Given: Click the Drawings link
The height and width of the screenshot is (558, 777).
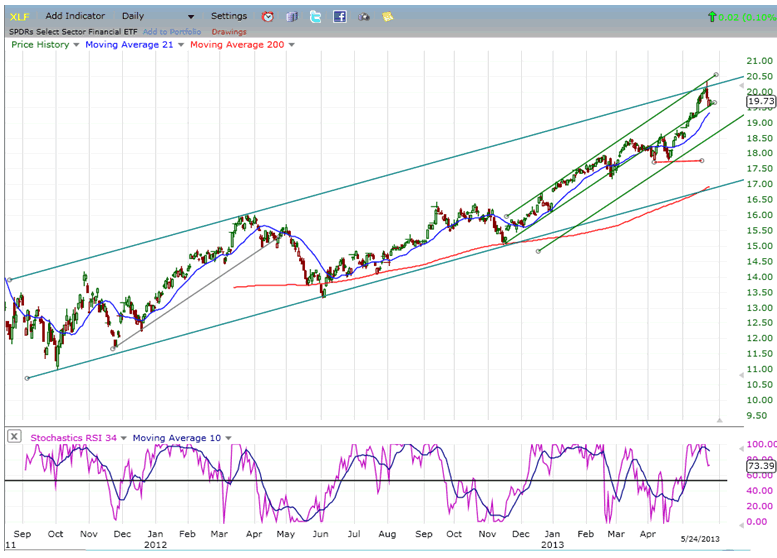Looking at the screenshot, I should tap(229, 31).
